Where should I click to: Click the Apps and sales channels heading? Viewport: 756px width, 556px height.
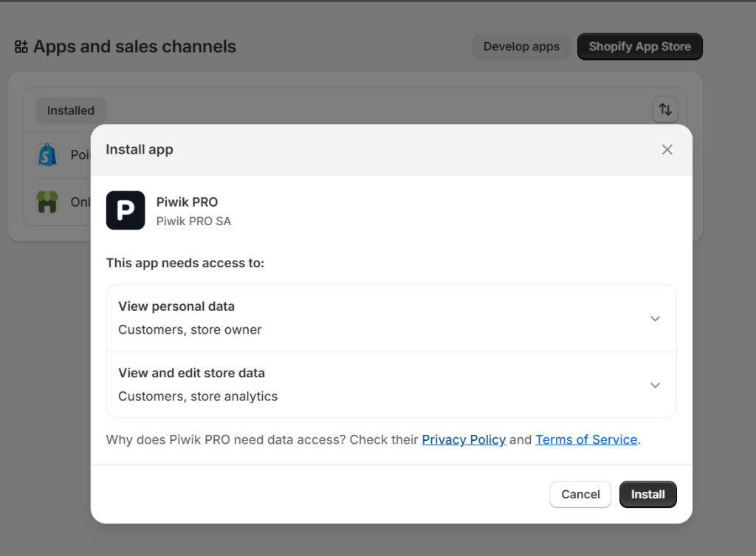(134, 47)
